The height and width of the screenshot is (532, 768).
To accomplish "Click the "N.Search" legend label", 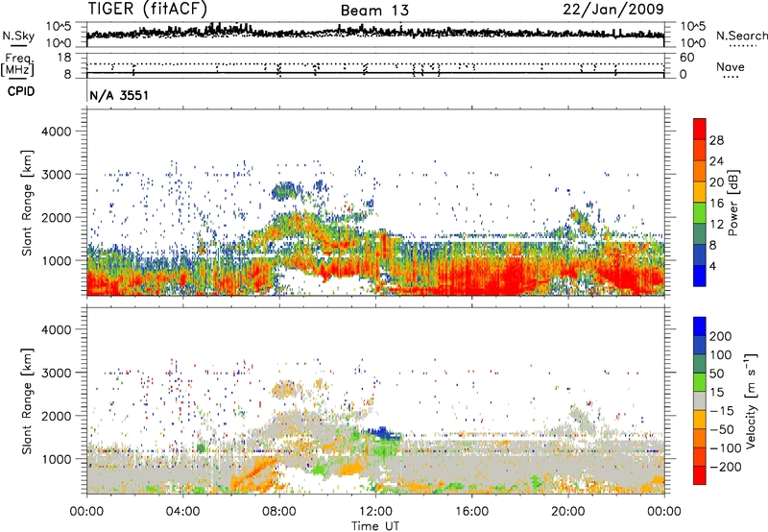I will coord(741,36).
